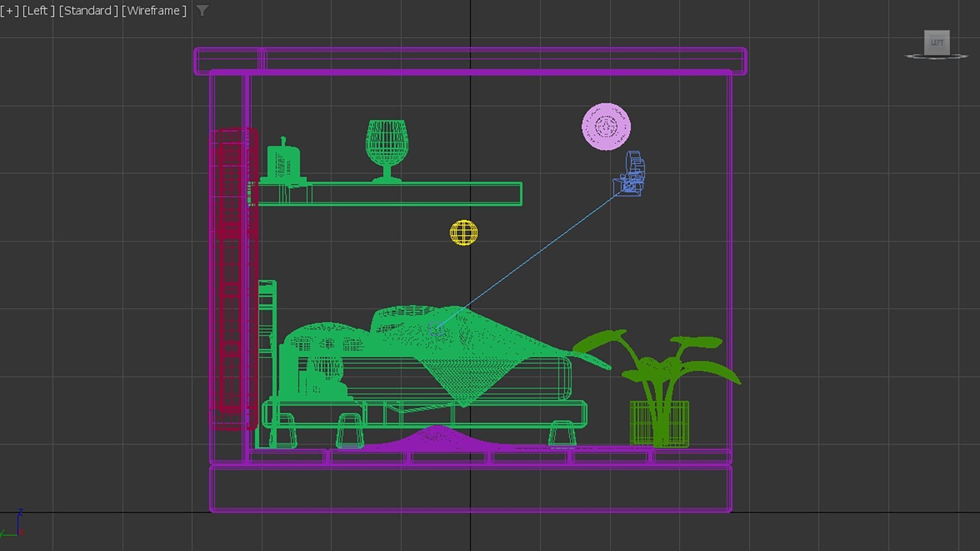Open the [+] viewport general menu
Viewport: 980px width, 551px height.
[9, 11]
